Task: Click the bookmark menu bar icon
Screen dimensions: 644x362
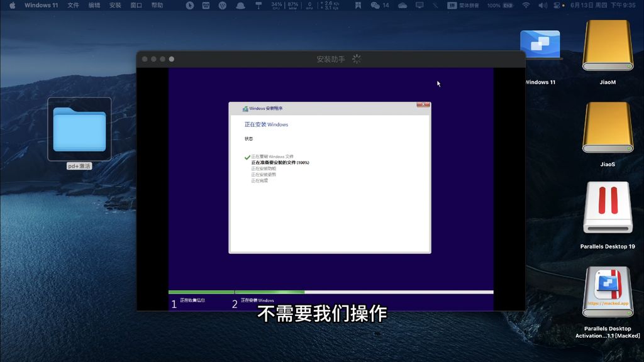Action: [358, 5]
